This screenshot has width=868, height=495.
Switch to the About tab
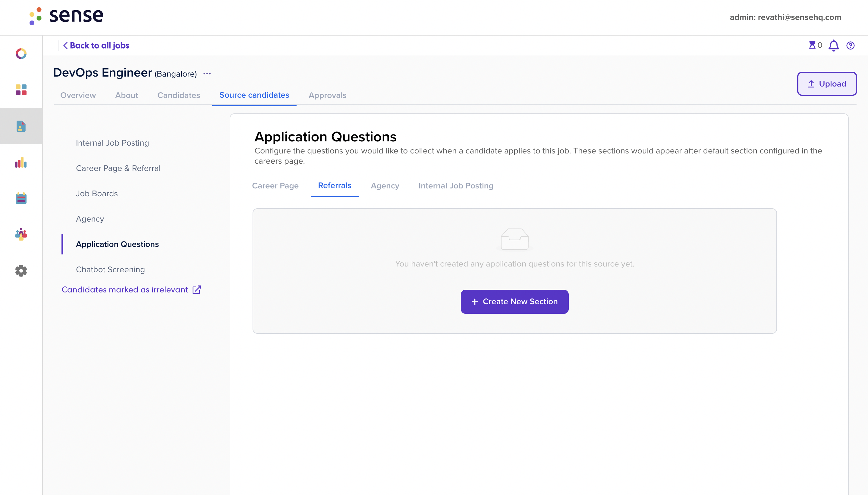point(126,95)
